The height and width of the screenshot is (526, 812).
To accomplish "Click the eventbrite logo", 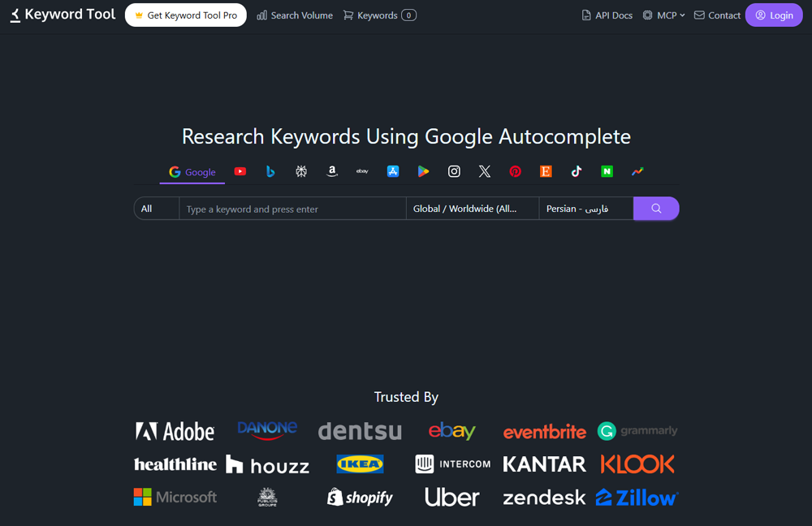I will [x=545, y=432].
